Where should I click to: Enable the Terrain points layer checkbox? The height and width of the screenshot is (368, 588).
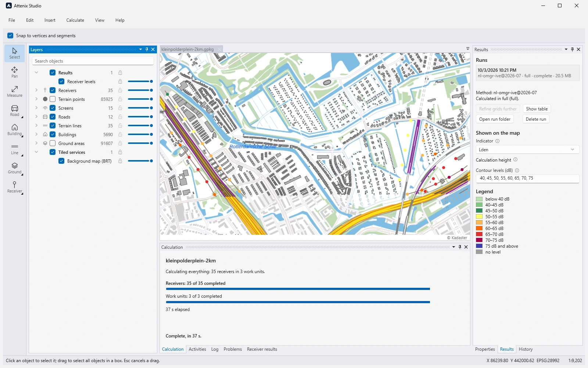coord(53,99)
